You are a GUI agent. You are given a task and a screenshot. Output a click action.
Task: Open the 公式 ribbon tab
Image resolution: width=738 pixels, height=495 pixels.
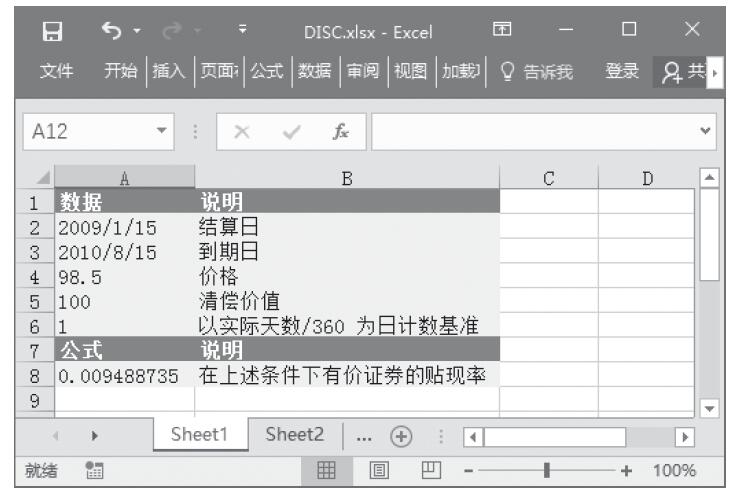[x=267, y=72]
